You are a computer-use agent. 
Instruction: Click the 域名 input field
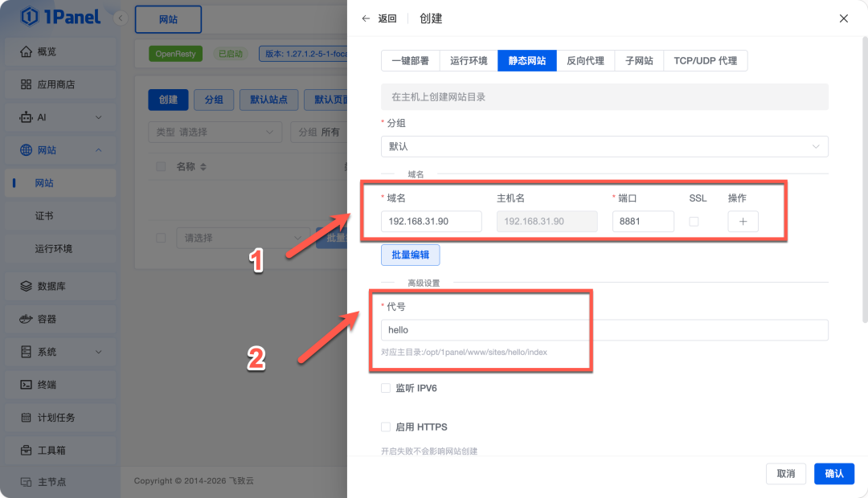point(432,222)
